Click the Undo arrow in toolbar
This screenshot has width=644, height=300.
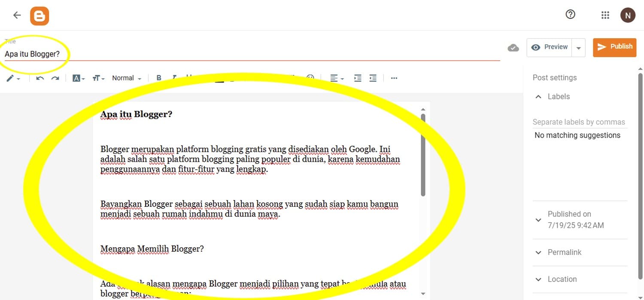pyautogui.click(x=40, y=78)
